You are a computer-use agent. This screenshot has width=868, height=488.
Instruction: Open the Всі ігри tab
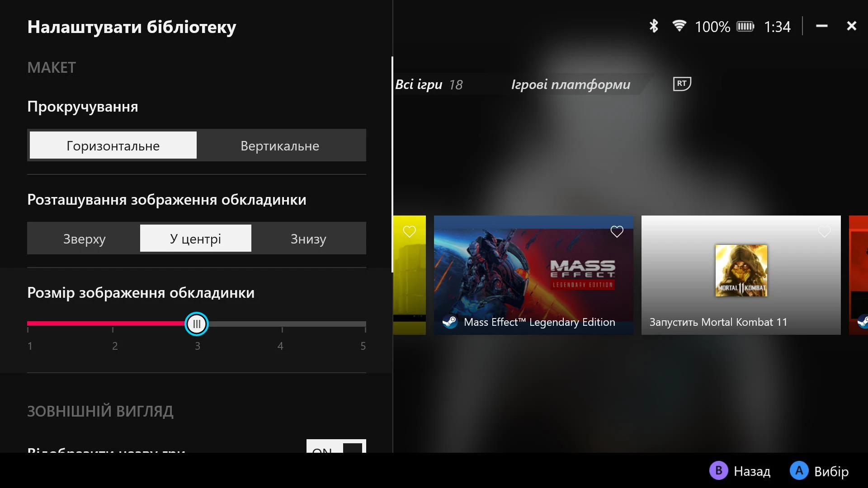click(x=419, y=84)
